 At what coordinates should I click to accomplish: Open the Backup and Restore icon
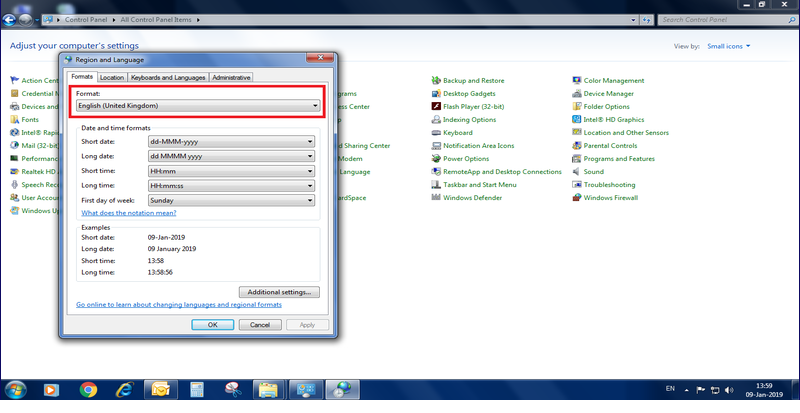pyautogui.click(x=436, y=81)
